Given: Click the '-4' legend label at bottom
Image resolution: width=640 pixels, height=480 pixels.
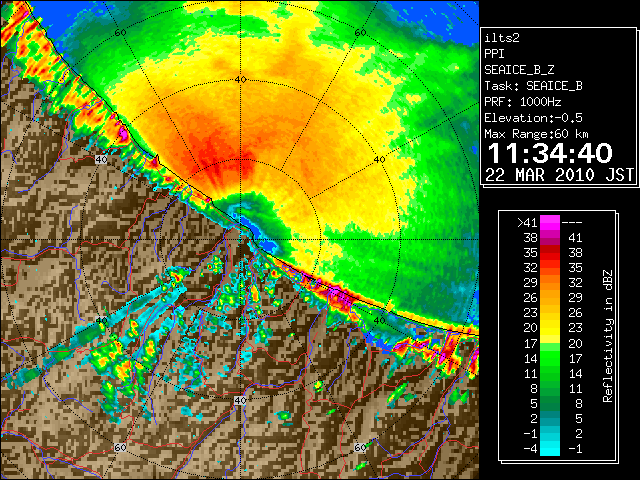Looking at the screenshot, I should point(530,449).
